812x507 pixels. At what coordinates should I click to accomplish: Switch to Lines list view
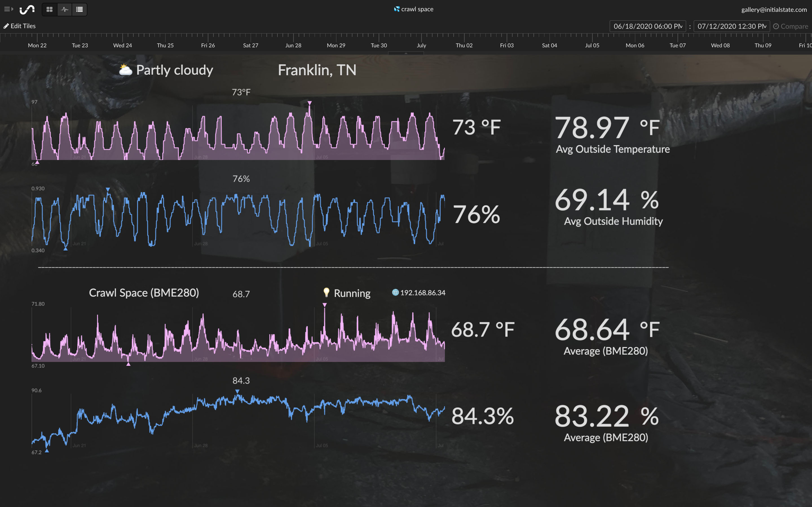pos(80,9)
